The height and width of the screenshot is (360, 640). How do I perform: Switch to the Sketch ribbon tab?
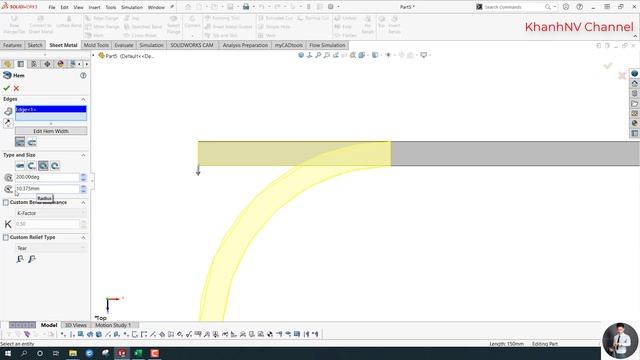point(35,45)
